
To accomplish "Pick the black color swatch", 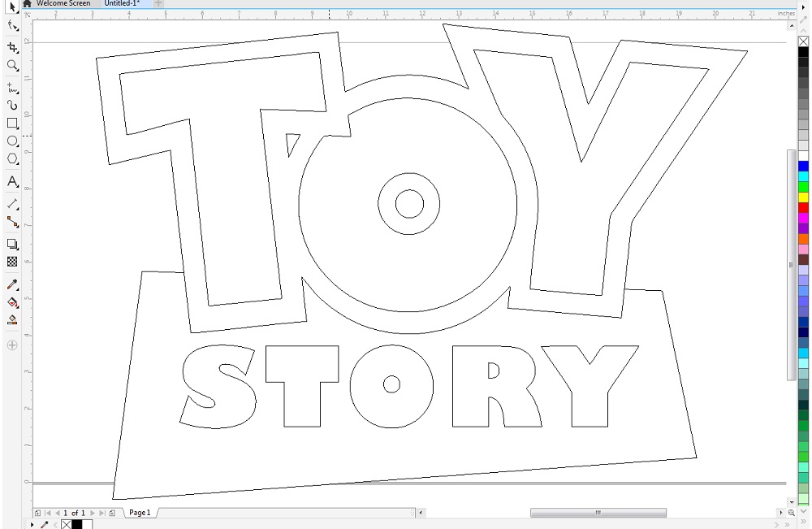I will [803, 52].
